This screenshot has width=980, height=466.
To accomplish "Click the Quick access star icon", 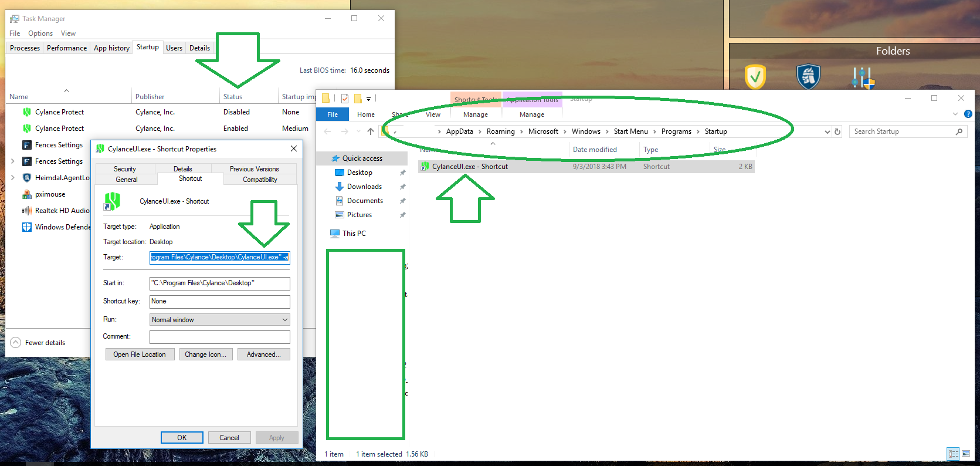I will (335, 158).
